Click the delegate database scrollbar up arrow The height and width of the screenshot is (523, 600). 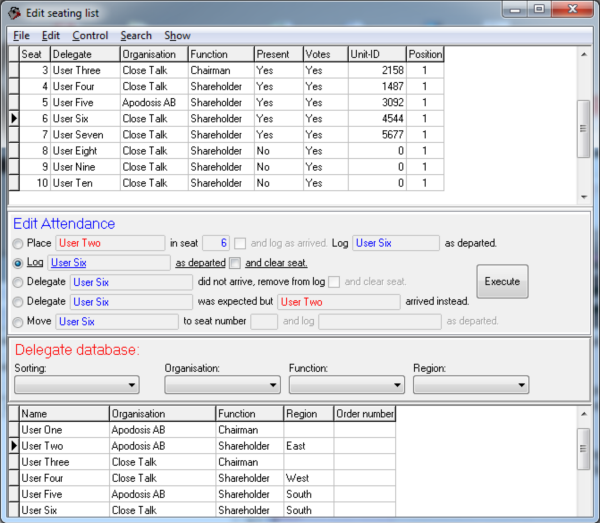pos(584,414)
